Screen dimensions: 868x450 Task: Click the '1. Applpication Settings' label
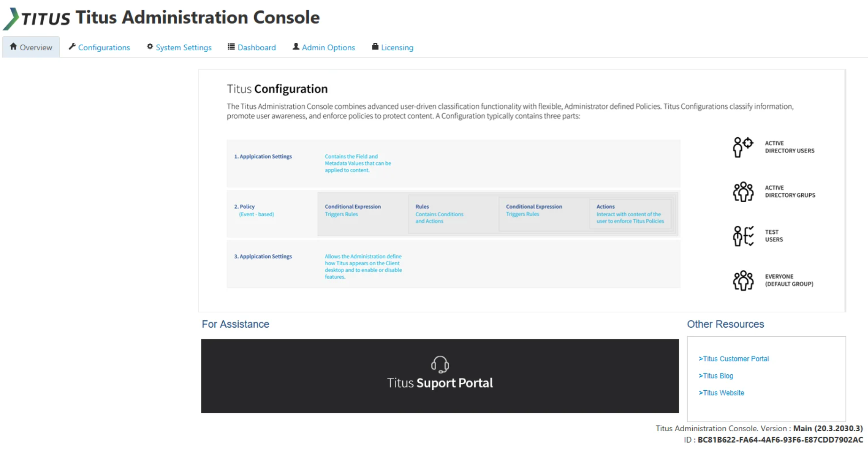263,157
